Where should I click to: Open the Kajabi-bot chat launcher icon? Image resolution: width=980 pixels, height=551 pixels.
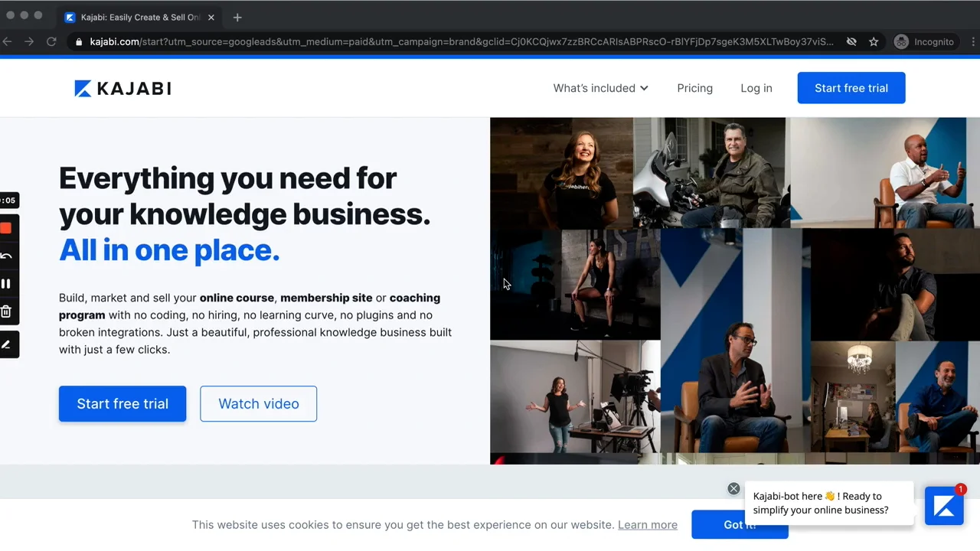[944, 506]
